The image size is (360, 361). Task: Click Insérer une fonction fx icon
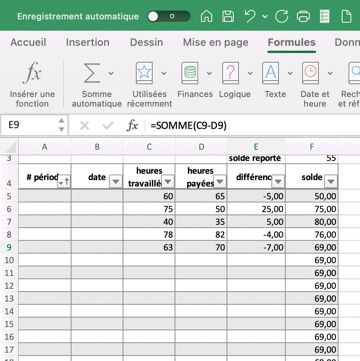pos(32,73)
